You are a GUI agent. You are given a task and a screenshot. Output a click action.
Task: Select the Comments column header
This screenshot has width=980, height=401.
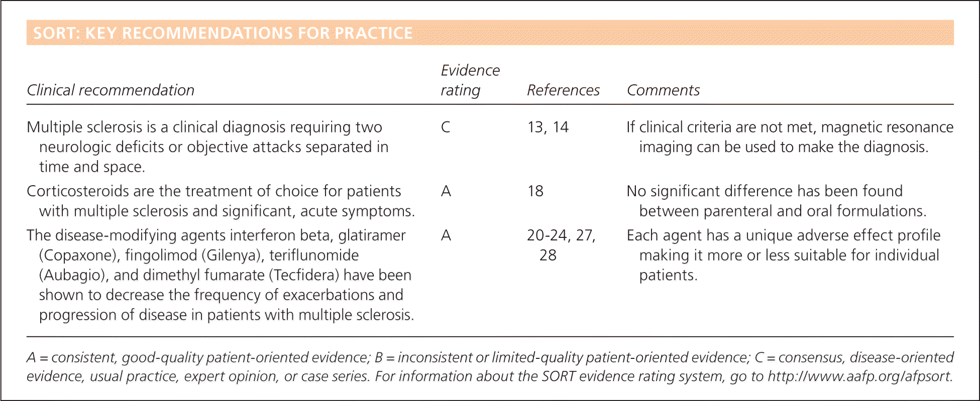(x=663, y=90)
